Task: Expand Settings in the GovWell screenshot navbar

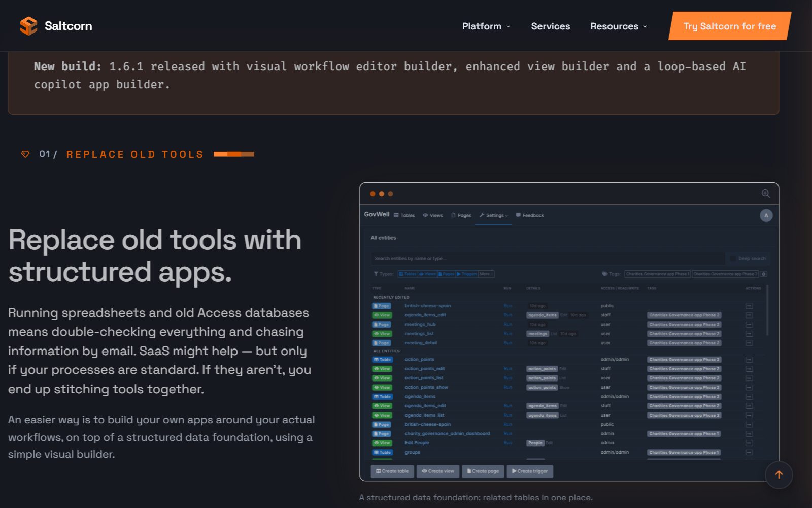Action: [x=494, y=215]
